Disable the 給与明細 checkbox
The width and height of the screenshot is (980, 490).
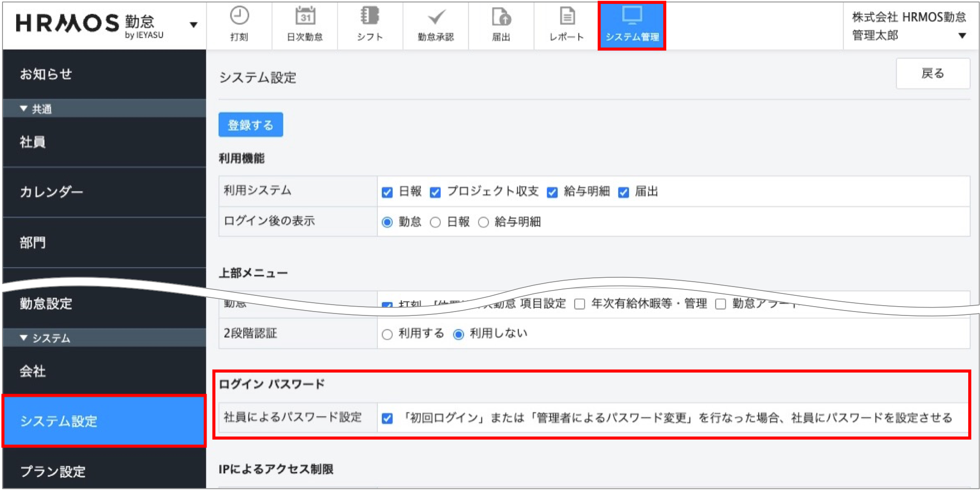(x=552, y=192)
